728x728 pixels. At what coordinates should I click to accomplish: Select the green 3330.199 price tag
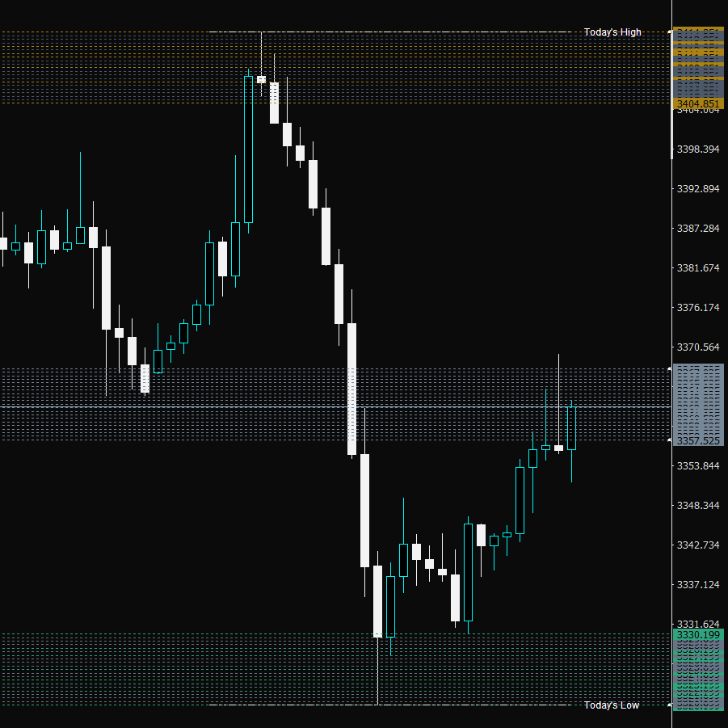coord(697,635)
